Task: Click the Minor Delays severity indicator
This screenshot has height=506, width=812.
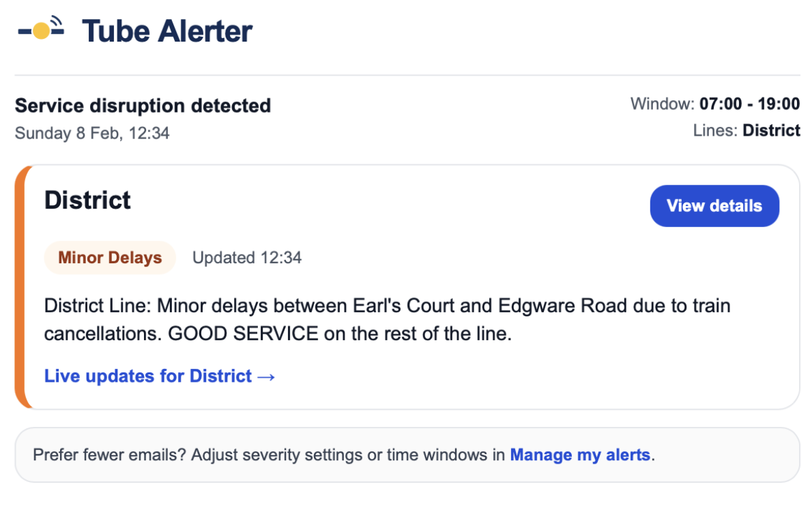Action: (109, 258)
